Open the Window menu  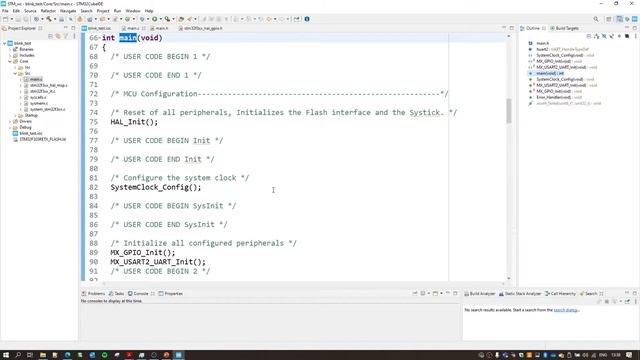pos(133,11)
